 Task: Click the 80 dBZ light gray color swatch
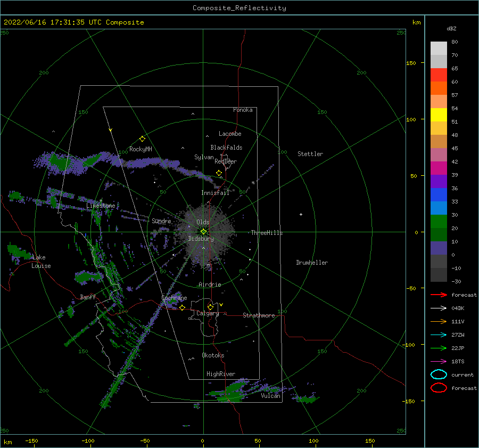point(439,48)
